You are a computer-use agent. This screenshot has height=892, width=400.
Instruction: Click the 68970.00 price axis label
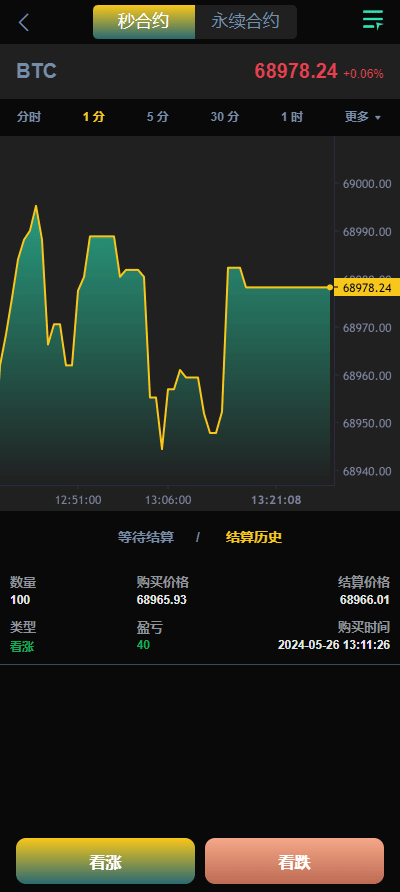coord(367,328)
